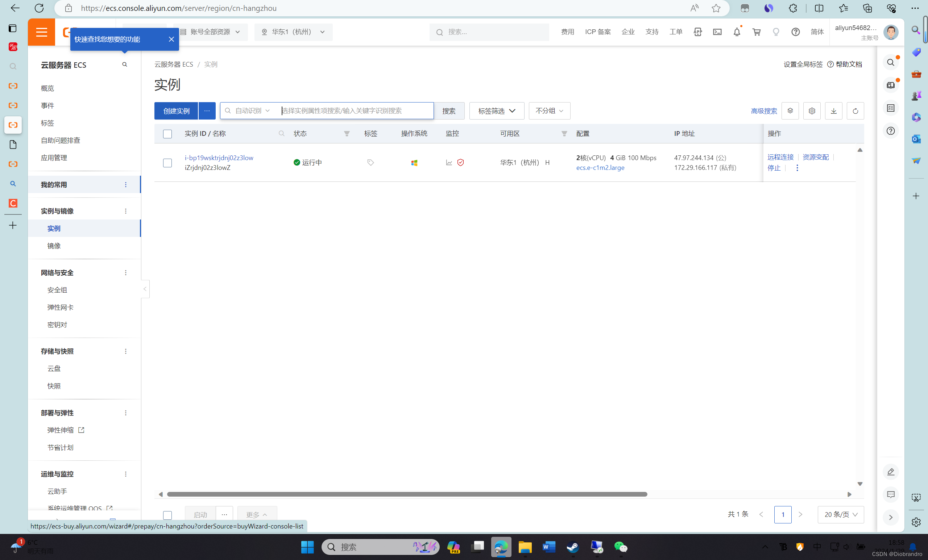Toggle the bottom batch-select checkbox
This screenshot has width=928, height=560.
coord(167,515)
